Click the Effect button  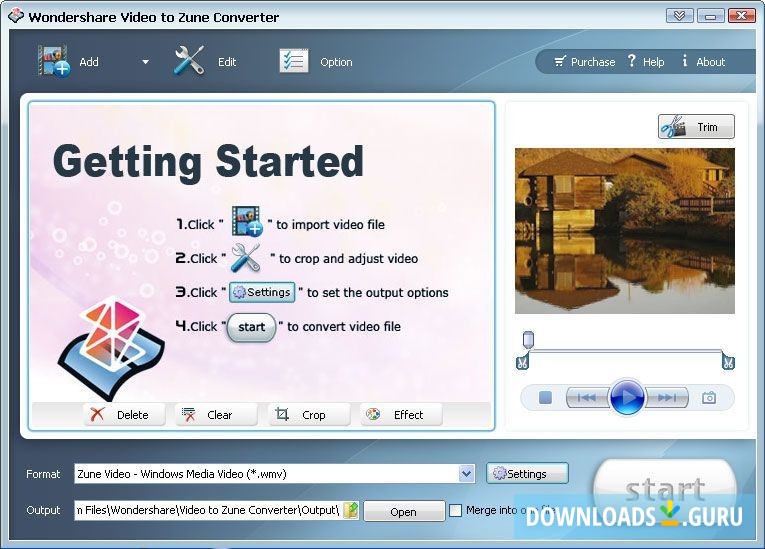click(x=401, y=415)
